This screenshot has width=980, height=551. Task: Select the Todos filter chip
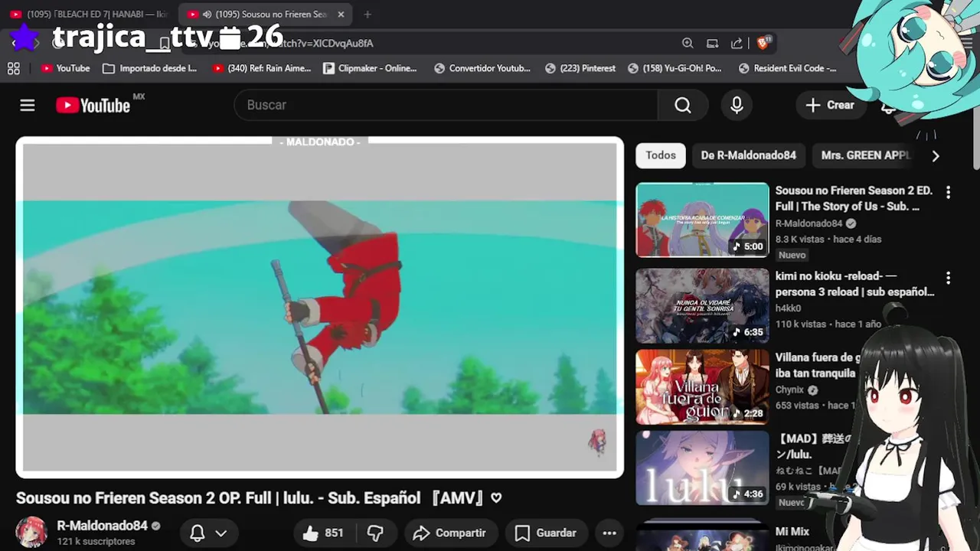tap(661, 155)
